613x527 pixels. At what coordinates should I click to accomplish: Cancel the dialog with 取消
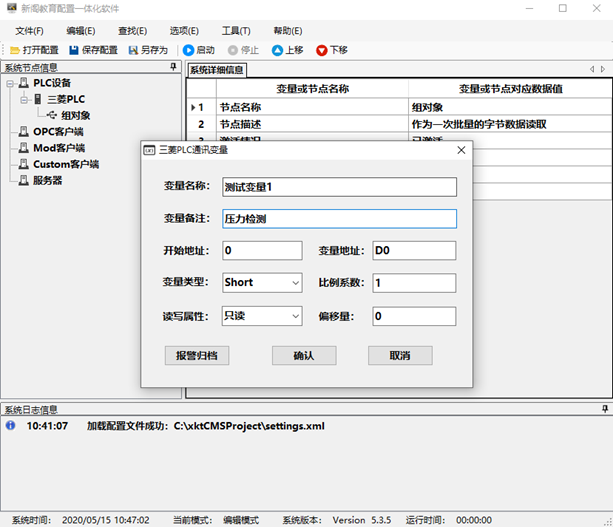click(400, 355)
